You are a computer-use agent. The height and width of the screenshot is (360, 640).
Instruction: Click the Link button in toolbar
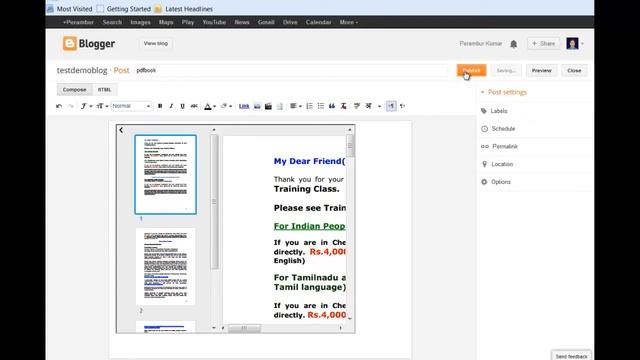pos(244,106)
